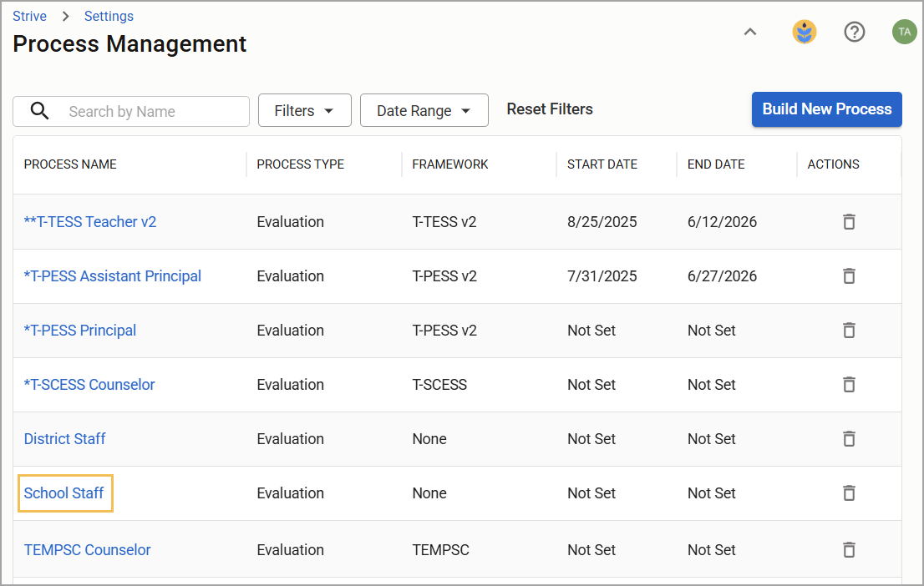Click Reset Filters

550,109
